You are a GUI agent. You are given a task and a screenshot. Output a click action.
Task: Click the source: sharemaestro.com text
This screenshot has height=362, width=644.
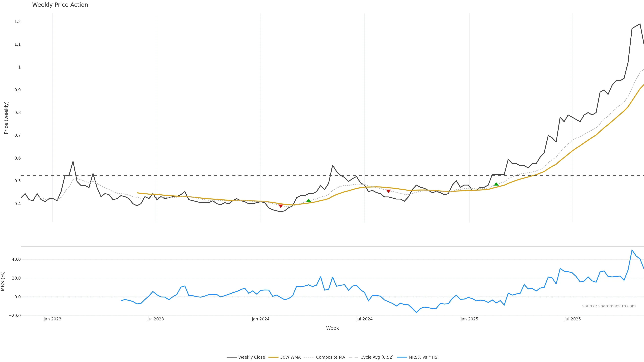(609, 306)
